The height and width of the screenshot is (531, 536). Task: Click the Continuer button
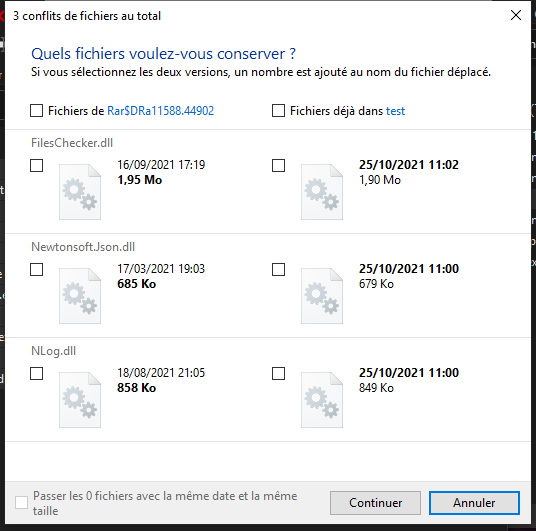point(375,503)
